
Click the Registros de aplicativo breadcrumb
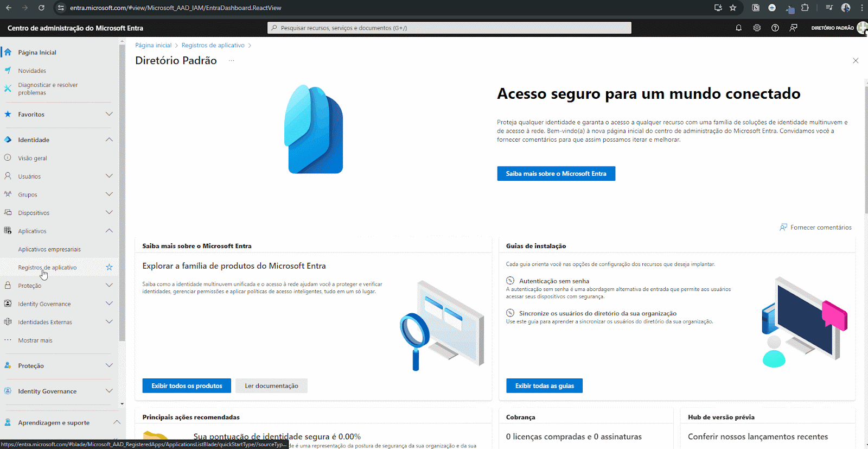pyautogui.click(x=213, y=45)
